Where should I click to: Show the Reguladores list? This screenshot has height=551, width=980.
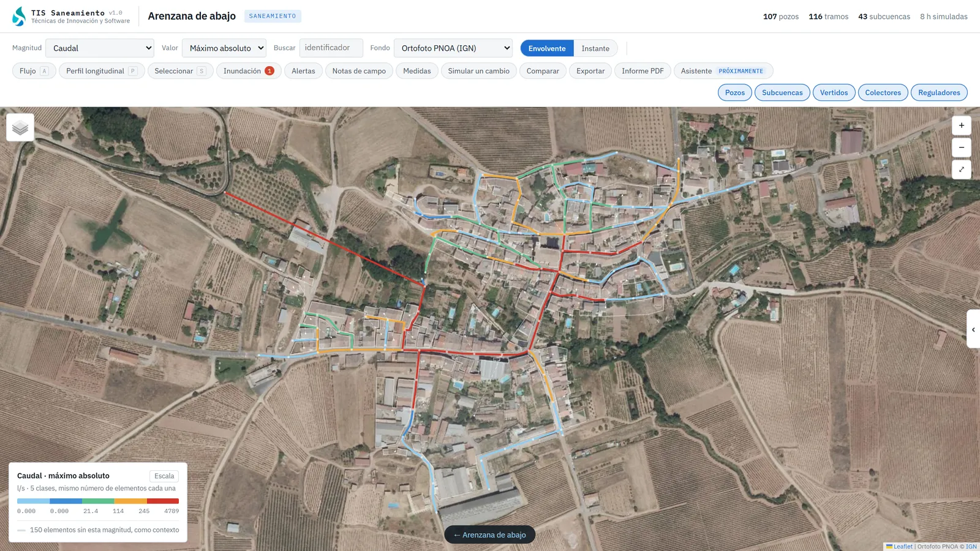coord(939,92)
